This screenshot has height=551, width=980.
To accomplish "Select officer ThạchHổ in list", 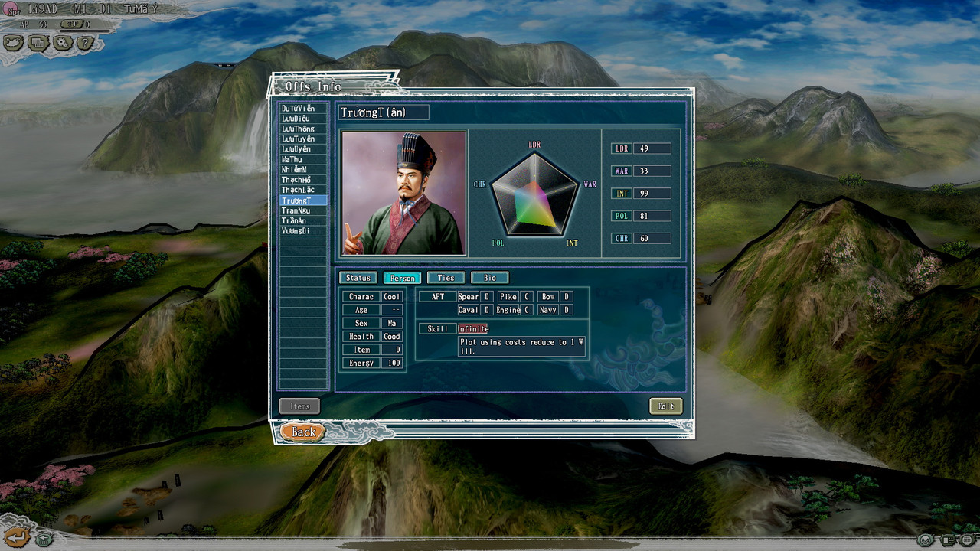I will [303, 180].
